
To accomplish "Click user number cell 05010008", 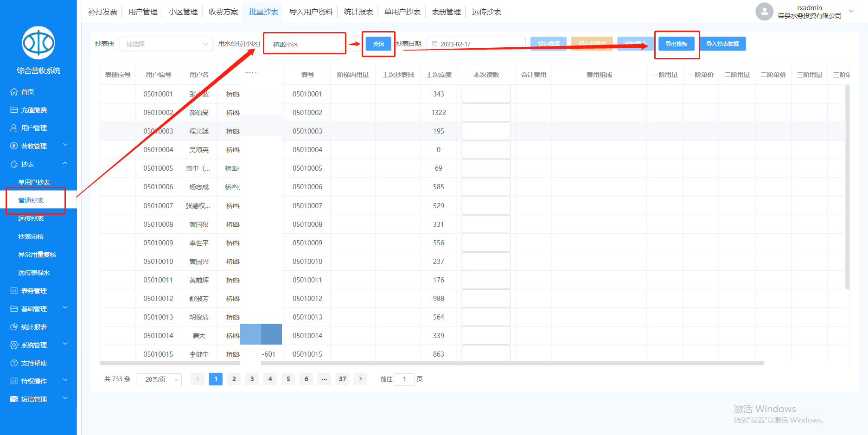I will (158, 224).
